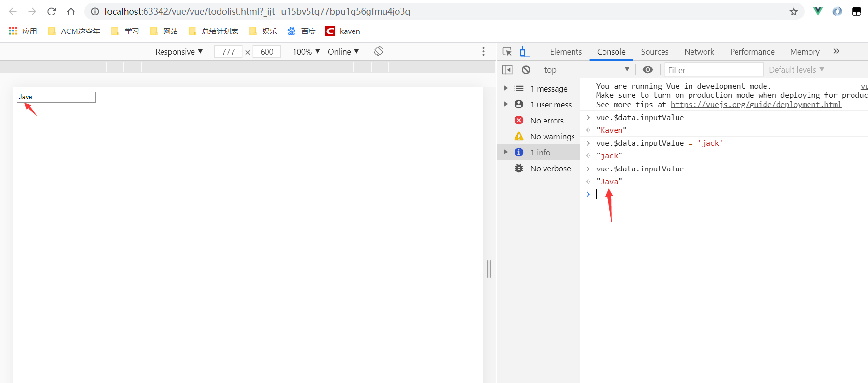Focus the Java text input on page
Viewport: 868px width, 383px height.
pos(56,97)
